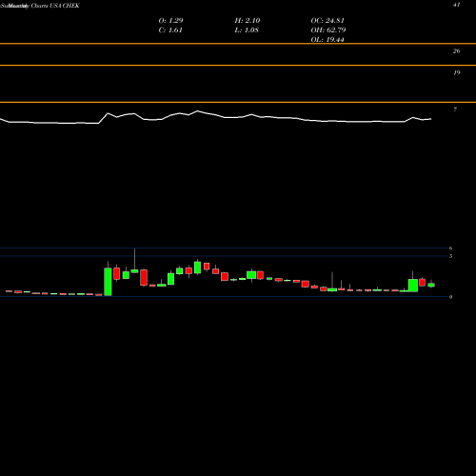Image resolution: width=476 pixels, height=476 pixels.
Task: Click the 'Charts USA CHEK' title text
Action: (55, 6)
